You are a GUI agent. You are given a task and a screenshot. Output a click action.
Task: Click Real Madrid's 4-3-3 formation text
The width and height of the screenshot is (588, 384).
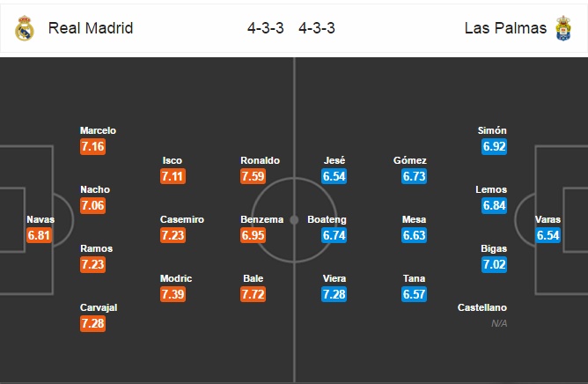(x=266, y=28)
